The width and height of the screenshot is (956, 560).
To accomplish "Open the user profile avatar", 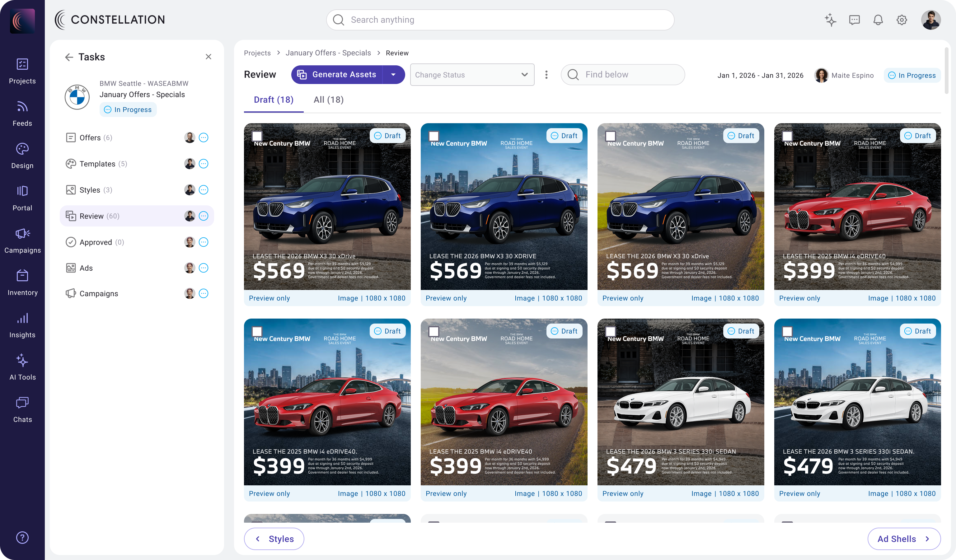I will [930, 20].
